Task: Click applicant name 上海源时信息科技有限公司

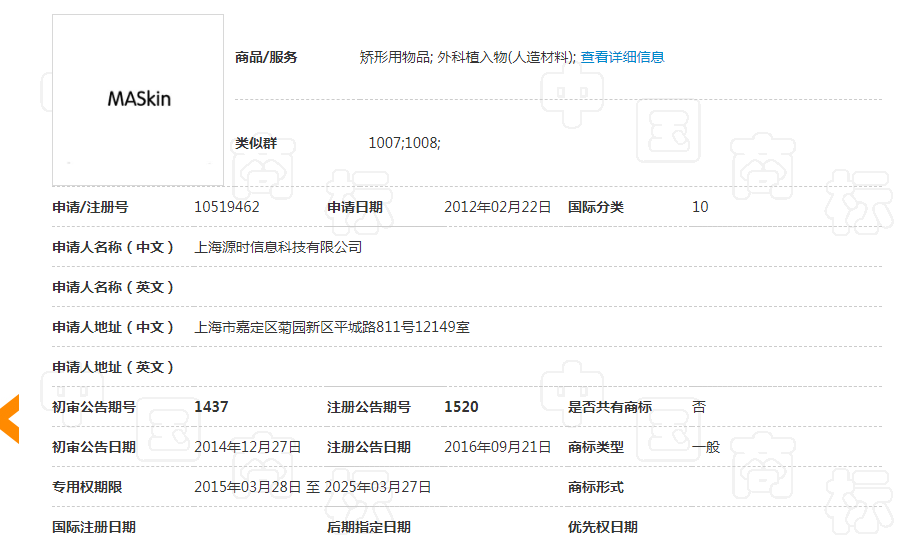Action: pyautogui.click(x=278, y=247)
